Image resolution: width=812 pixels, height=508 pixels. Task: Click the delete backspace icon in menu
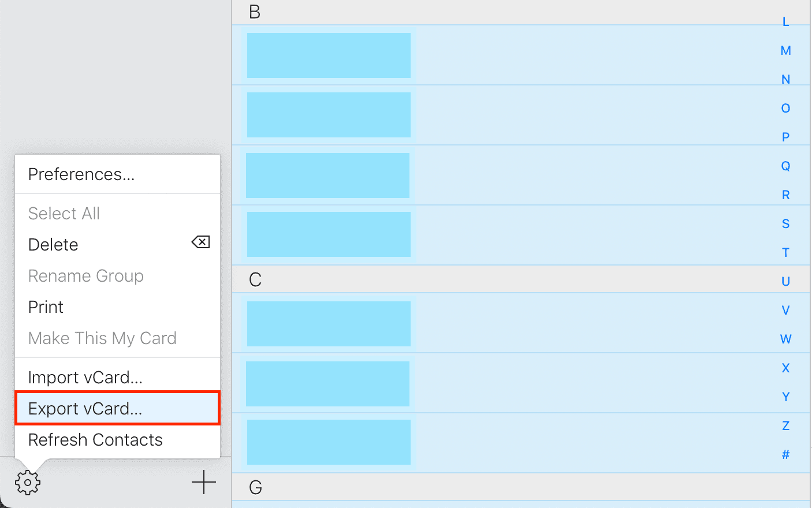pos(200,242)
